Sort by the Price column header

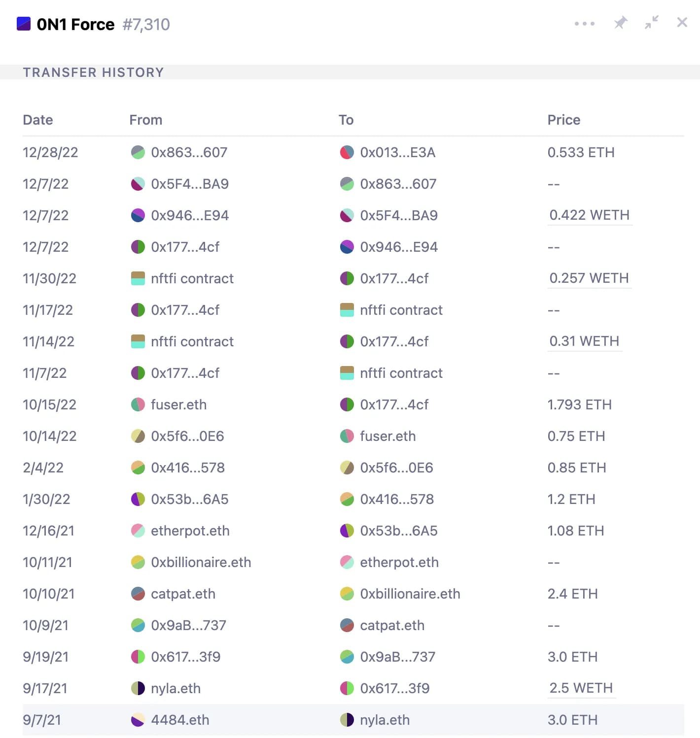pos(564,120)
